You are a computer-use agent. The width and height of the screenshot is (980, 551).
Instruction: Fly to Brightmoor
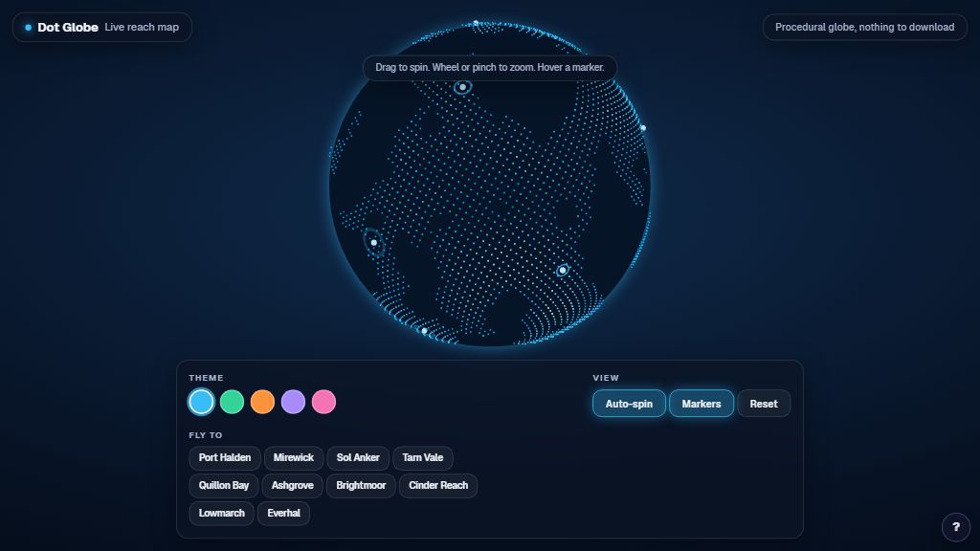[x=361, y=485]
